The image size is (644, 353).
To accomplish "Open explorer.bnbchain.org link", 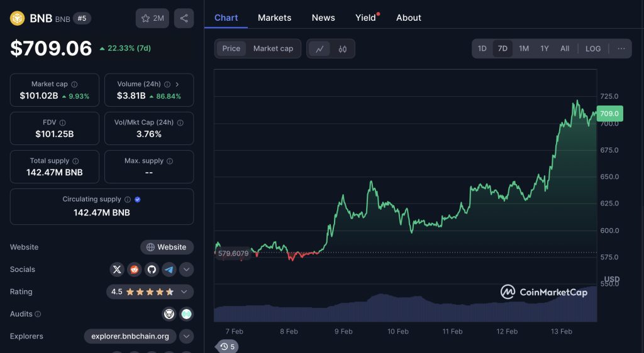I will click(130, 336).
